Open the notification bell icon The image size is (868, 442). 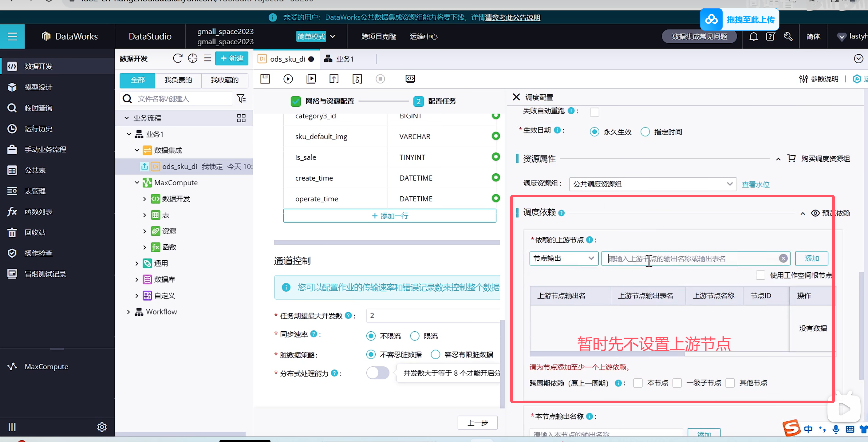(753, 36)
